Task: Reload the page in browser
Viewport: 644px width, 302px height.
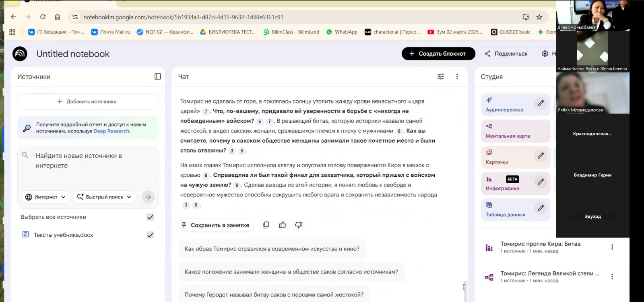Action: point(43,17)
